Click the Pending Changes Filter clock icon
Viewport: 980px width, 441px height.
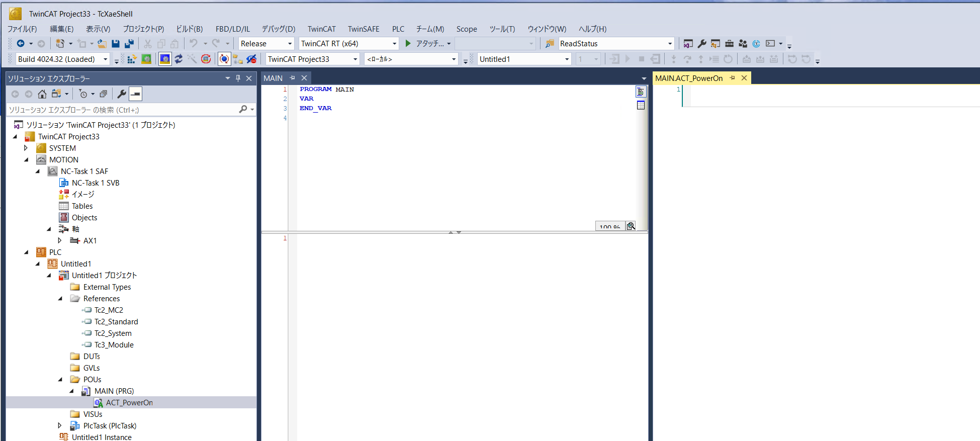tap(83, 94)
